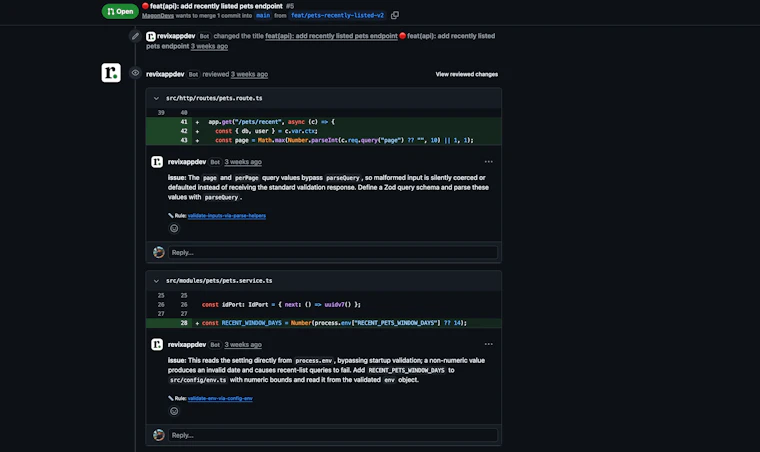This screenshot has height=452, width=760.
Task: Click user avatar beside pets.service.ts reply box
Action: (158, 435)
